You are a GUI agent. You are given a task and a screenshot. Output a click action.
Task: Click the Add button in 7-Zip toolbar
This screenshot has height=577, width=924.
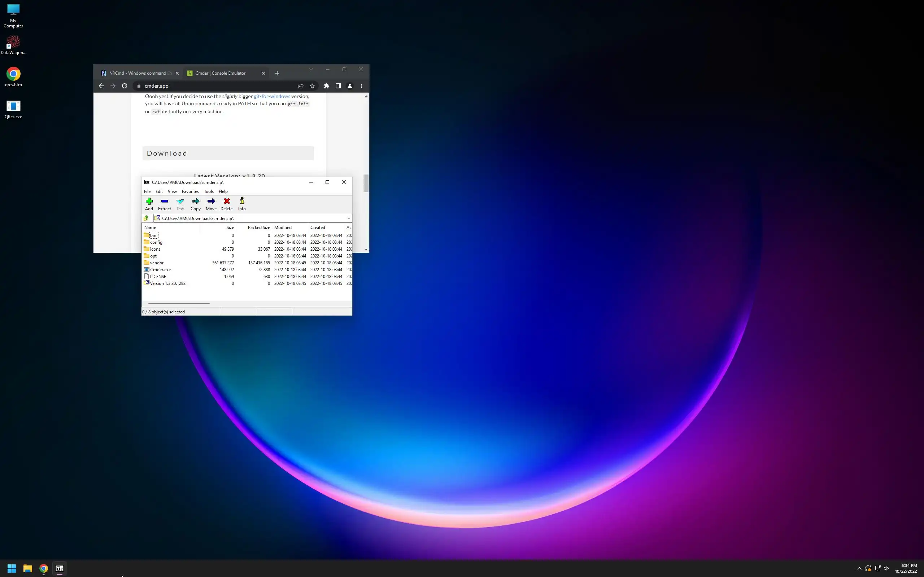coord(149,204)
